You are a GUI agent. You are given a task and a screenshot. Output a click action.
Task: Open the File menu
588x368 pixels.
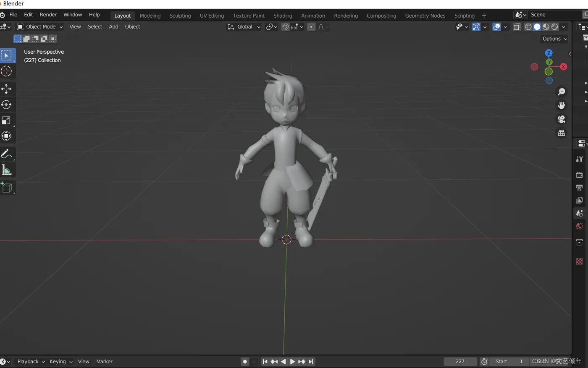(x=13, y=15)
